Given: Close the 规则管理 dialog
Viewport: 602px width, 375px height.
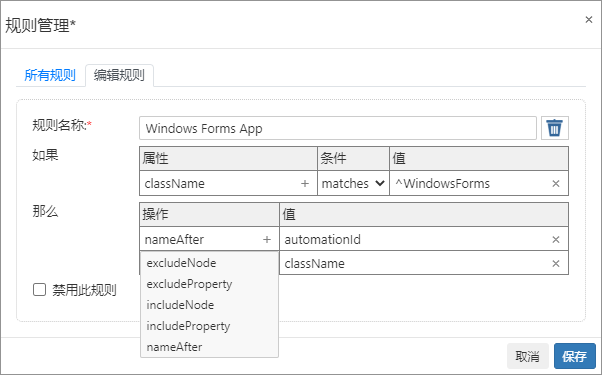Looking at the screenshot, I should click(x=589, y=20).
